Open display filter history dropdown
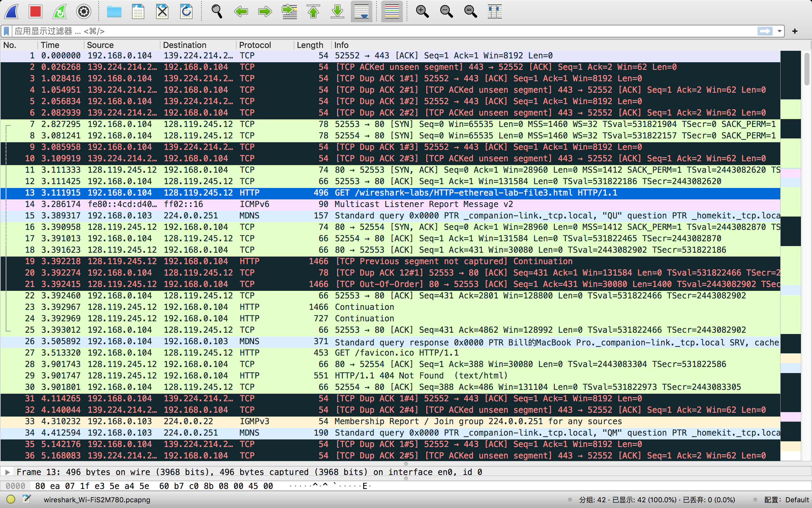 (x=779, y=31)
